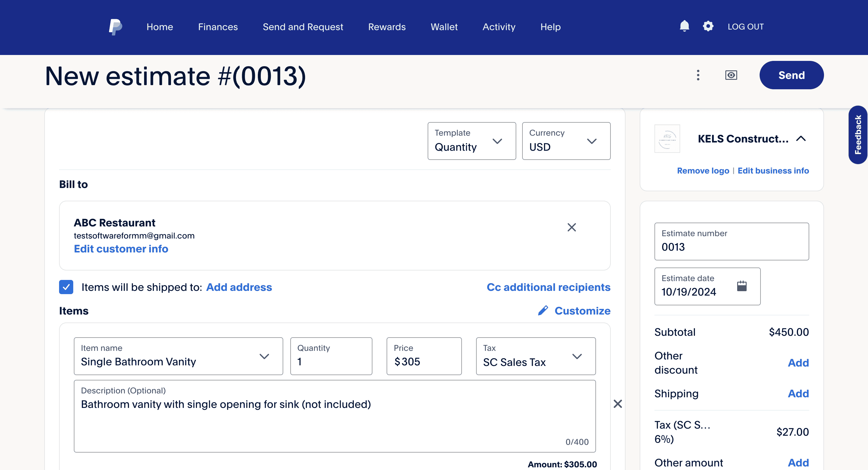This screenshot has height=470, width=868.
Task: Open notifications bell icon
Action: [684, 26]
